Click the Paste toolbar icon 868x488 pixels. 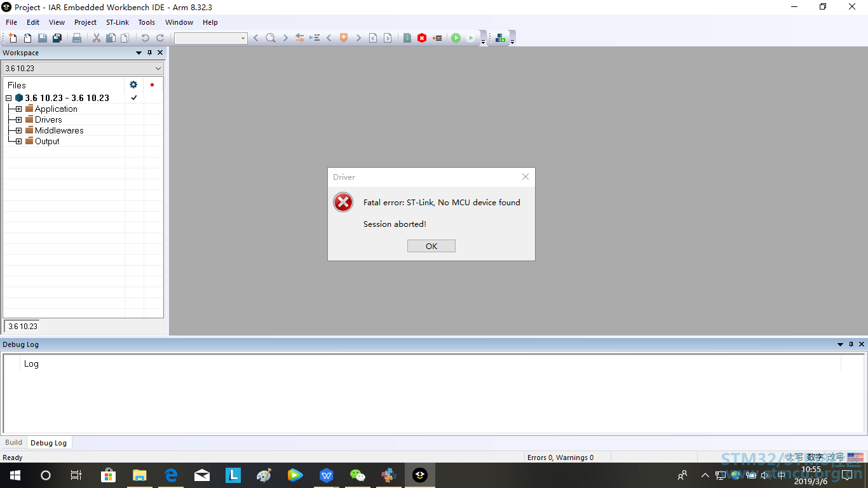click(x=125, y=38)
